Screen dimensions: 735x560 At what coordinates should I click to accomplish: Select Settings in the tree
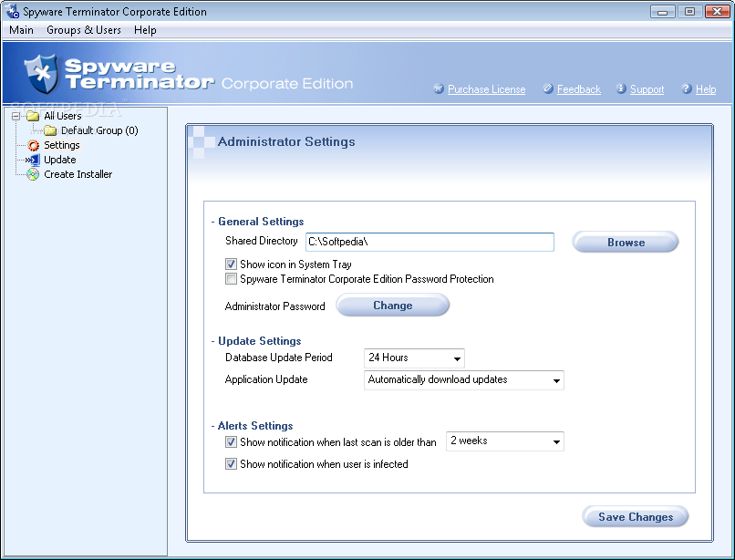coord(62,145)
